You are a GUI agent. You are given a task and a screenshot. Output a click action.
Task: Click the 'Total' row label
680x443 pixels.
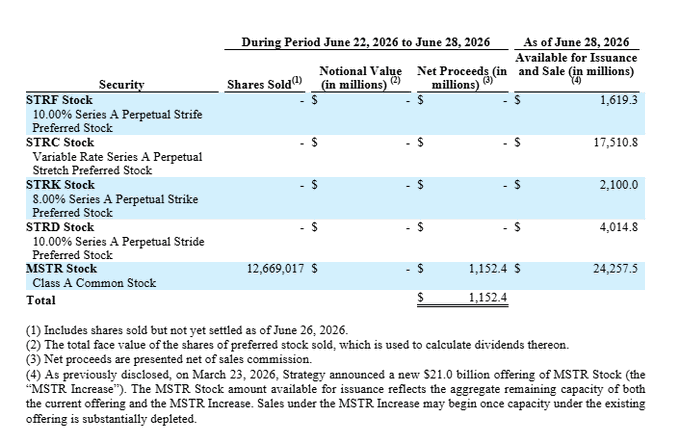(x=41, y=300)
